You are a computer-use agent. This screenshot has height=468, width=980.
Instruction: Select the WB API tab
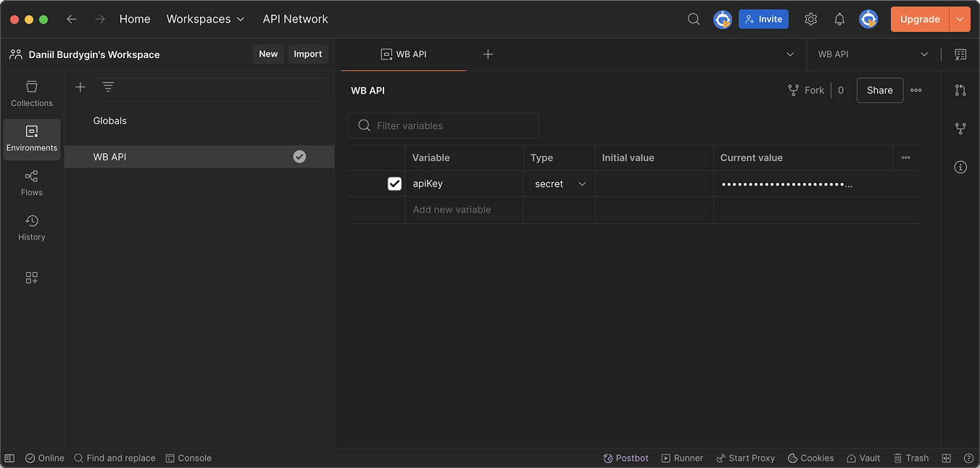[403, 54]
